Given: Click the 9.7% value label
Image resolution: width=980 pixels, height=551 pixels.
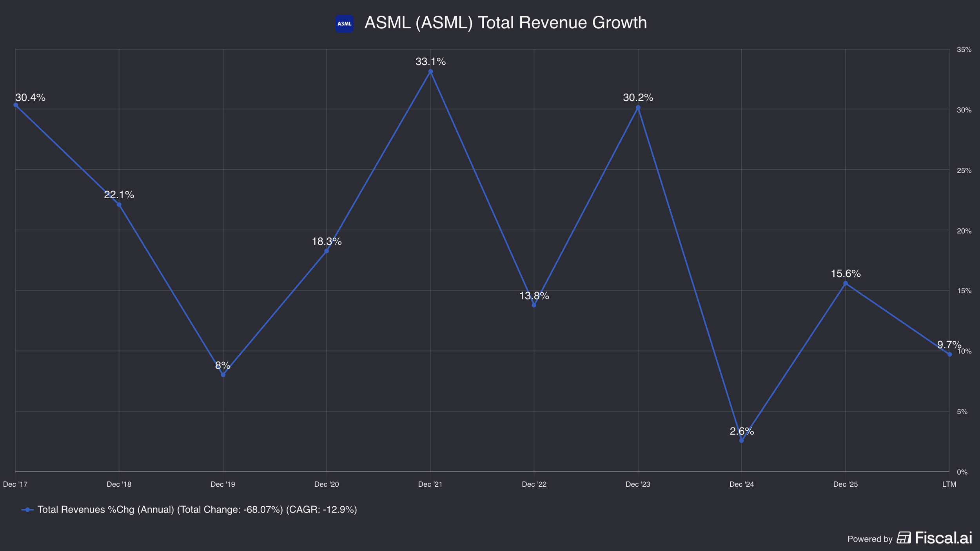Looking at the screenshot, I should pyautogui.click(x=949, y=345).
